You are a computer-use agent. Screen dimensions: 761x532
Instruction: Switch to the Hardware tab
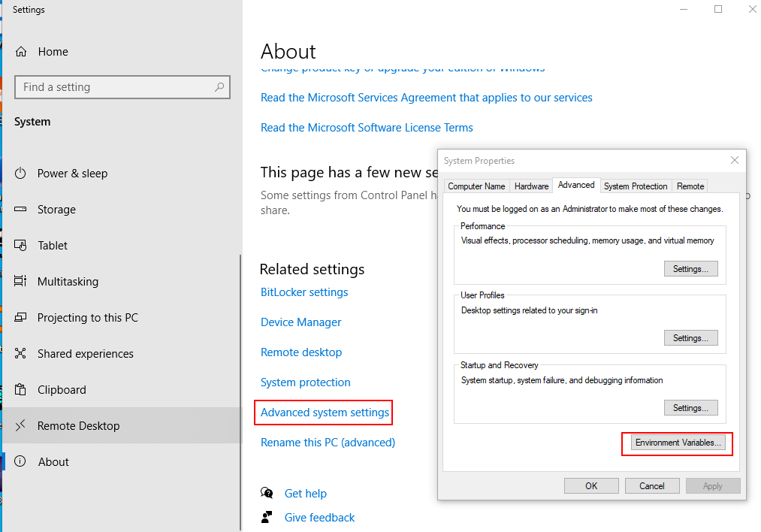tap(531, 186)
